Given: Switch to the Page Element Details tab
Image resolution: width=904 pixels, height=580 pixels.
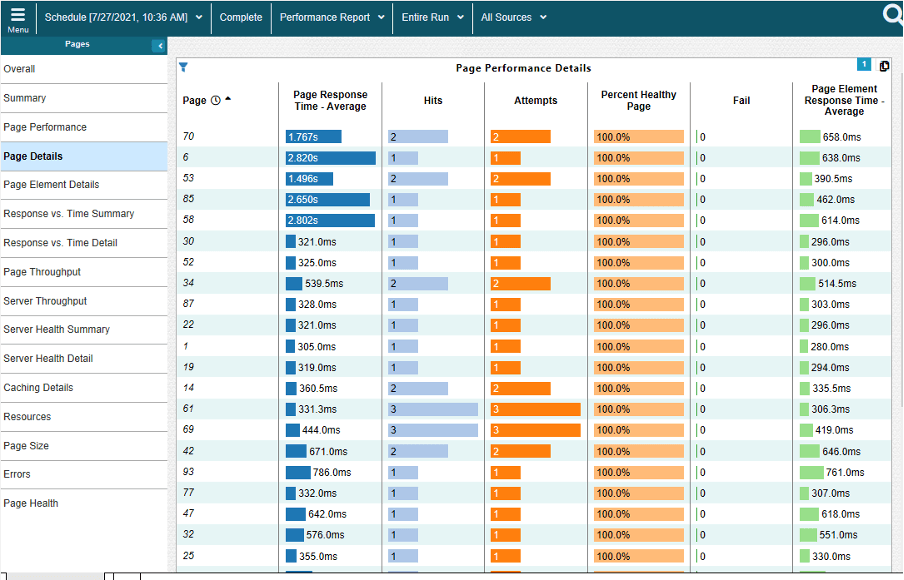Looking at the screenshot, I should pyautogui.click(x=51, y=185).
